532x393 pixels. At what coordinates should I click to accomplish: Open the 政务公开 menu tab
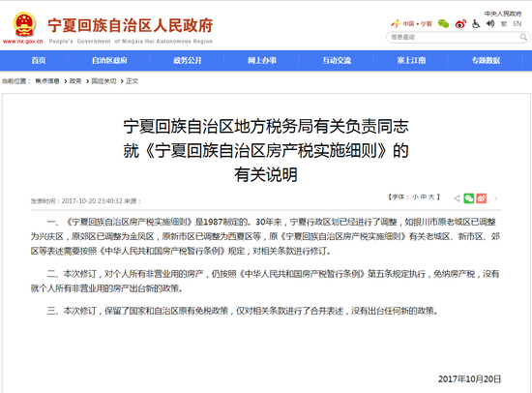[x=188, y=60]
